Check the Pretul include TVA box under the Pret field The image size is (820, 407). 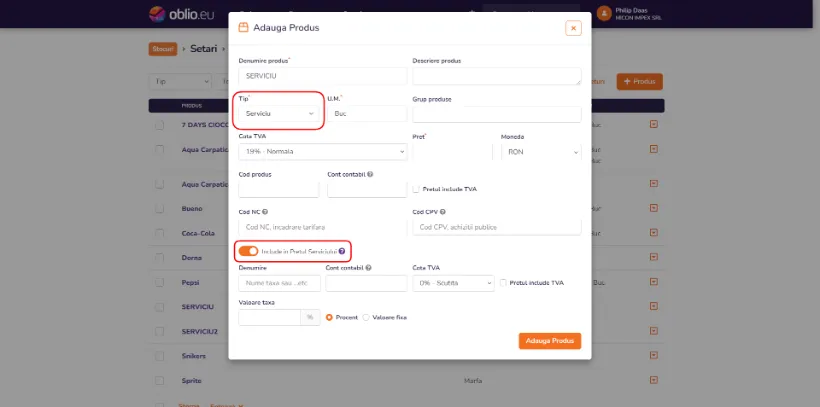coord(416,189)
